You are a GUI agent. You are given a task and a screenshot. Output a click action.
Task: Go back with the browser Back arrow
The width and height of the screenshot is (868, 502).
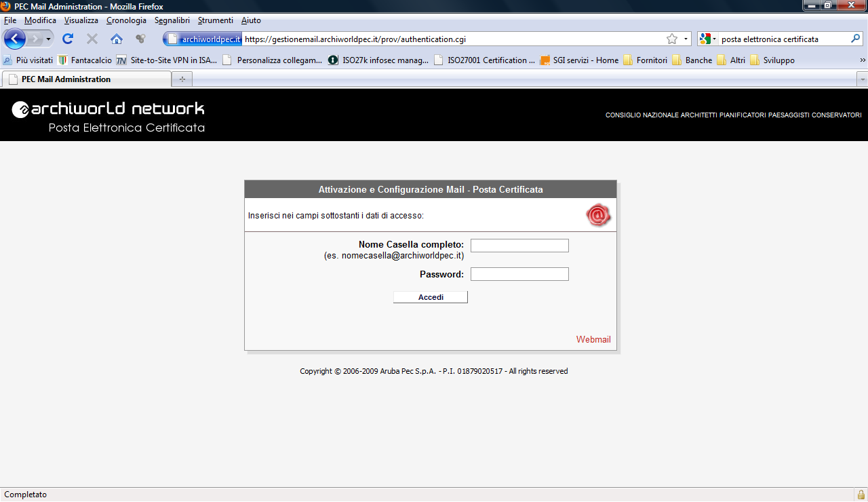click(14, 39)
